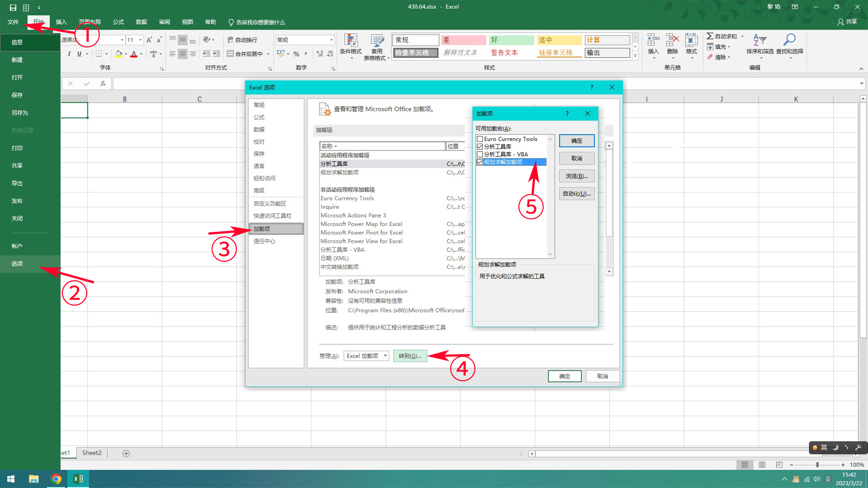Click the Page Layout view icon in status bar
Screen dimensions: 868x488
(762, 465)
